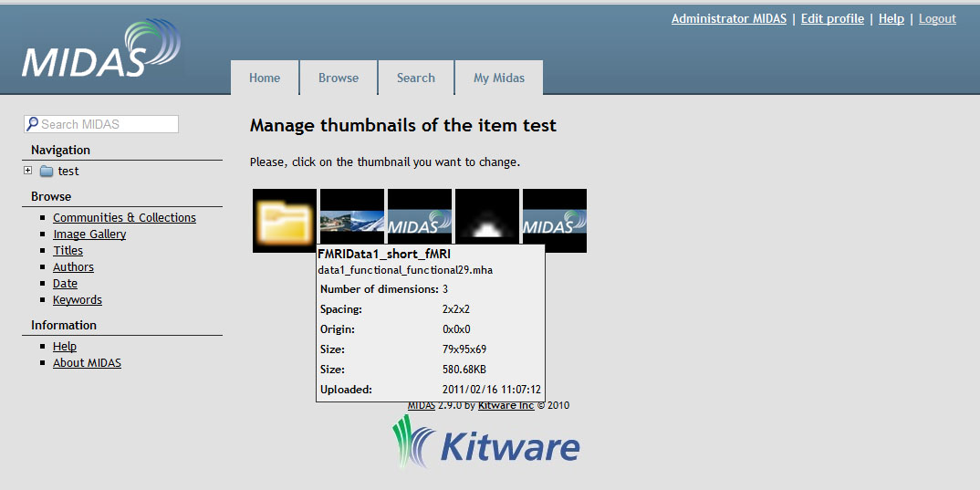Screen dimensions: 980x490
Task: Open the About MIDAS link
Action: click(x=87, y=363)
